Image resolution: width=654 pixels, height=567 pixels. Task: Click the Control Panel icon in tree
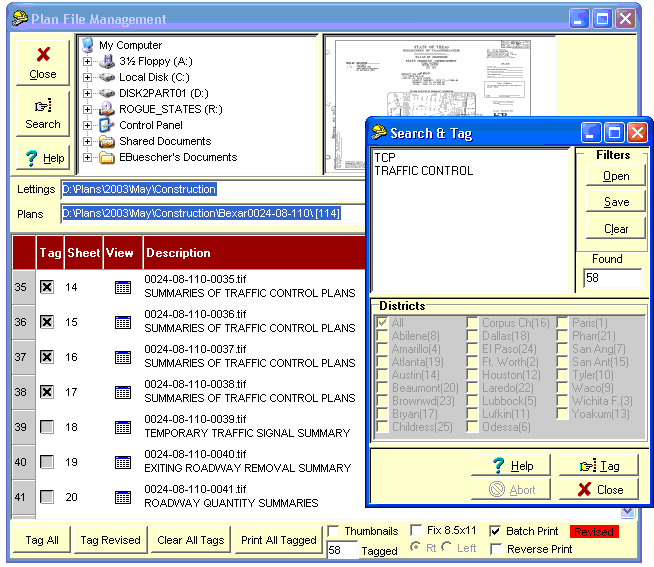pyautogui.click(x=107, y=125)
